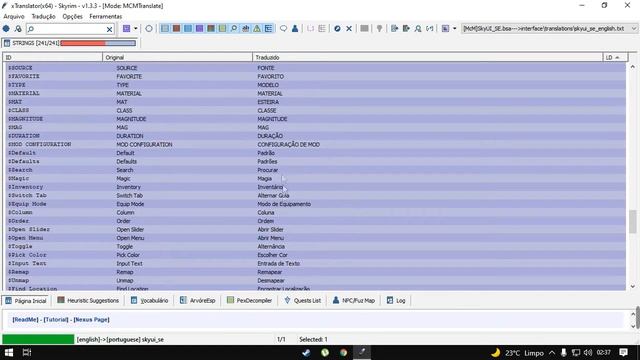Click the Traduzido column header

tap(427, 58)
